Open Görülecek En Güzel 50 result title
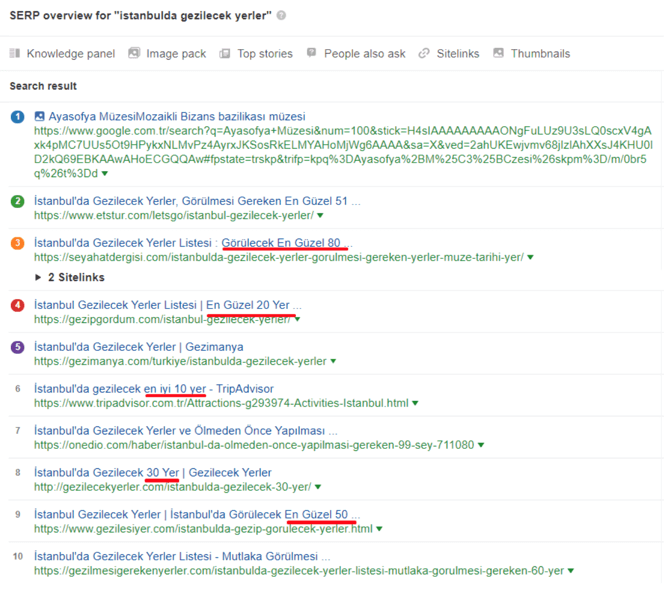 pyautogui.click(x=197, y=514)
